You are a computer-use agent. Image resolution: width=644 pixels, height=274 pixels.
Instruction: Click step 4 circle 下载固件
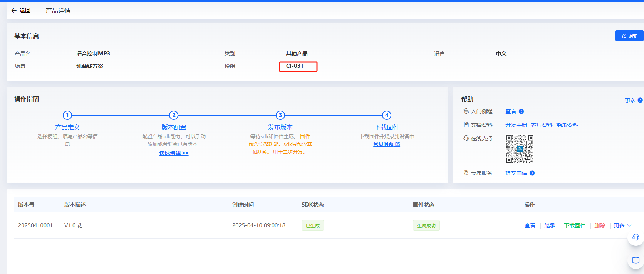387,115
